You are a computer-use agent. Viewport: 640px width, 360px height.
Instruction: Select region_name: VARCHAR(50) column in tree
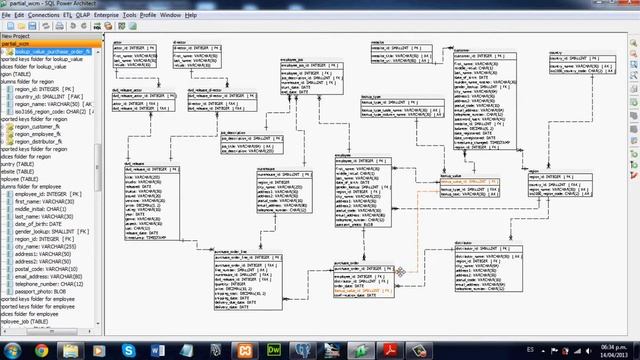[x=53, y=104]
